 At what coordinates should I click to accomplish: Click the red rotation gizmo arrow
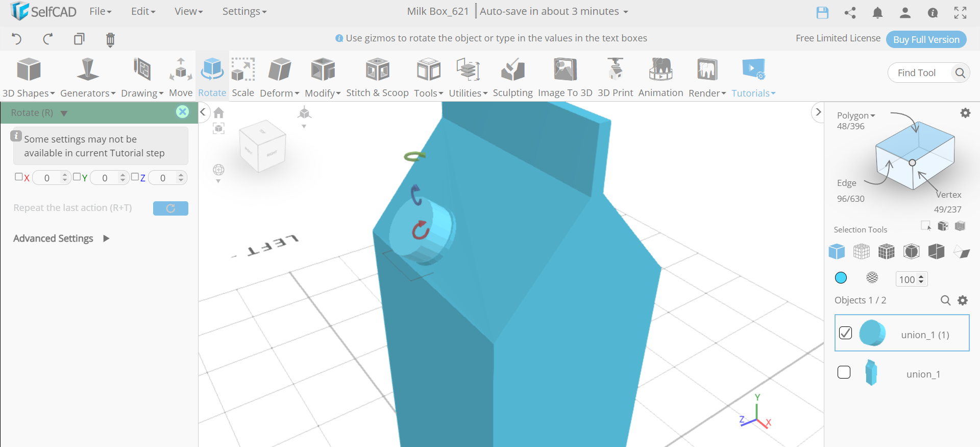click(421, 230)
